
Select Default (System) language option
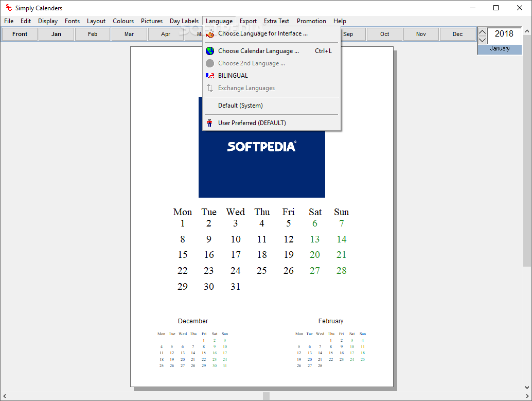272,106
